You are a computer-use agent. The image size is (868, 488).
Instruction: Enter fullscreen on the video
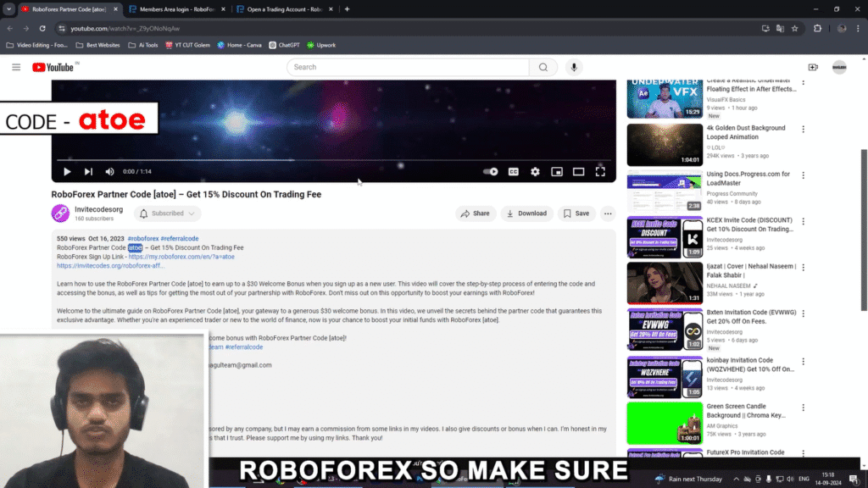[600, 171]
